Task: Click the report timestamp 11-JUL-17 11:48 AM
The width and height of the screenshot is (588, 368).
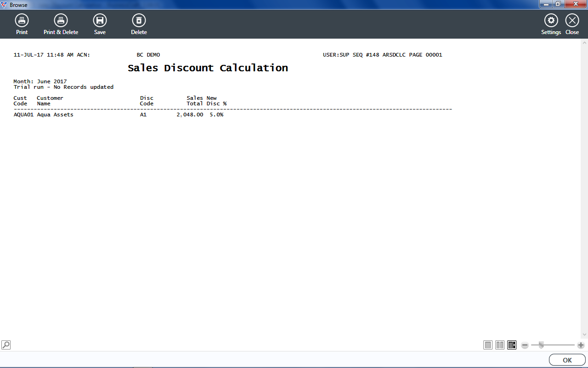Action: click(44, 55)
